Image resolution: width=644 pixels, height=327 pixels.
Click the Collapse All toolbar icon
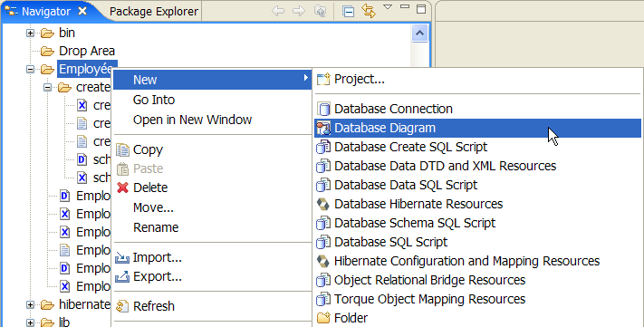349,11
